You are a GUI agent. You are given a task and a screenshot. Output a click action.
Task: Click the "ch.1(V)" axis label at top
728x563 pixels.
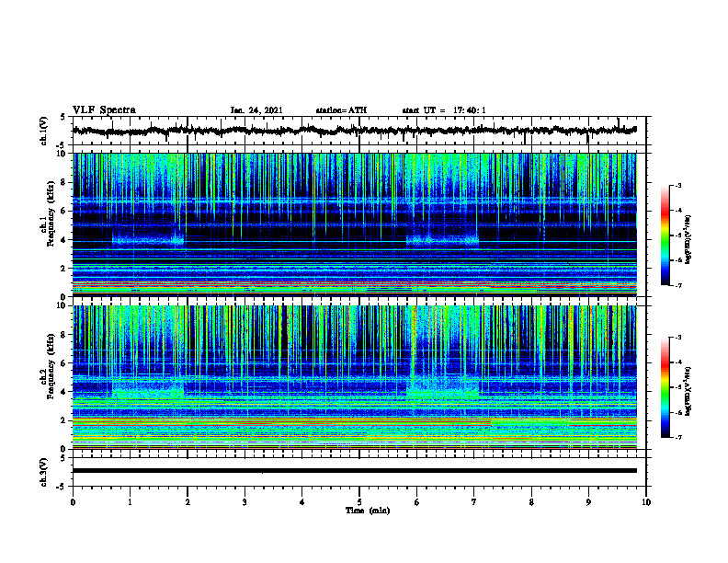pos(44,131)
